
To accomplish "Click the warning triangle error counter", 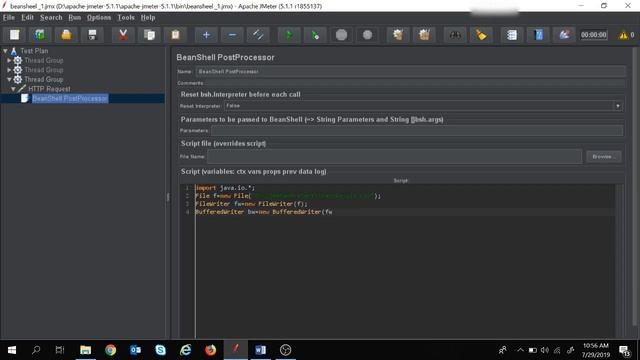I will [x=623, y=36].
